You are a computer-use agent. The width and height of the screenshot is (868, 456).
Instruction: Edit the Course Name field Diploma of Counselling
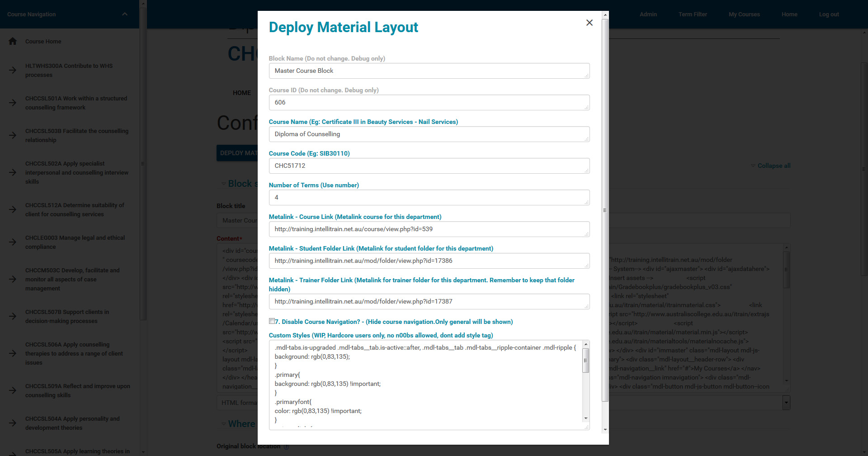coord(429,134)
